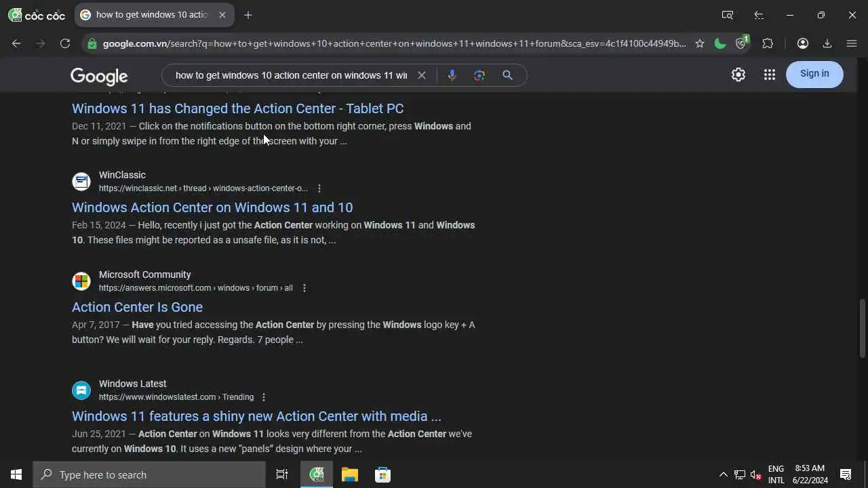Image resolution: width=868 pixels, height=488 pixels.
Task: Open the downloads icon
Action: click(x=827, y=43)
